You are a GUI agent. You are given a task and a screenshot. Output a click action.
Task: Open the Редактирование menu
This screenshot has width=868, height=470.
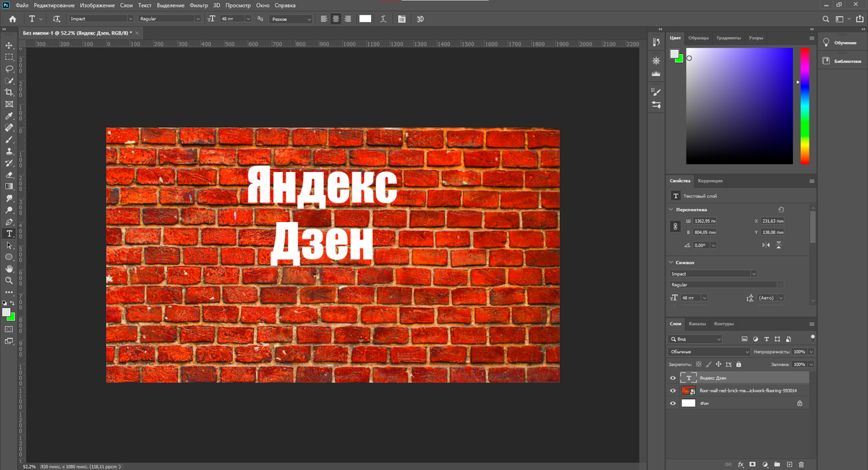[54, 5]
